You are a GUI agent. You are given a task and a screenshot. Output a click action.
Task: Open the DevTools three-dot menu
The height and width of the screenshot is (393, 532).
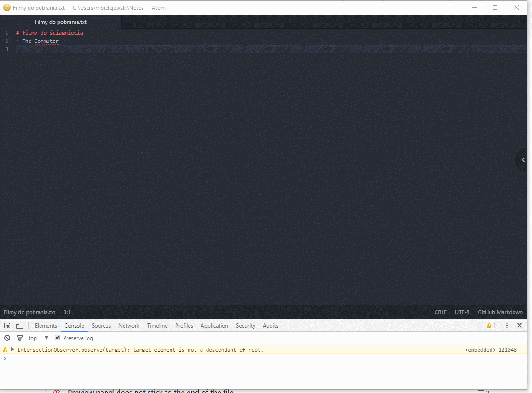[507, 326]
